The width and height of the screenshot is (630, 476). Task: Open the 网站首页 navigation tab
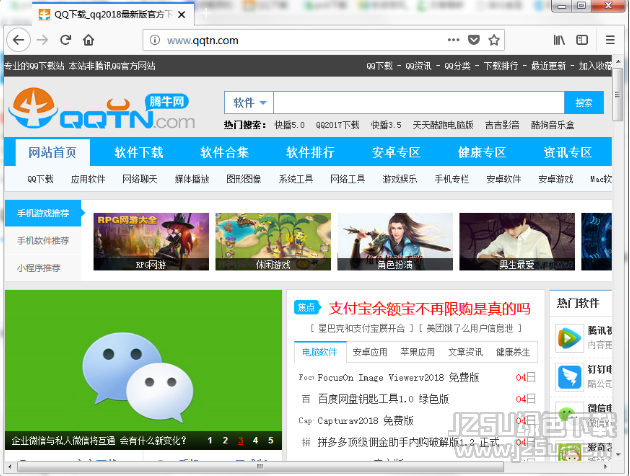(x=52, y=152)
